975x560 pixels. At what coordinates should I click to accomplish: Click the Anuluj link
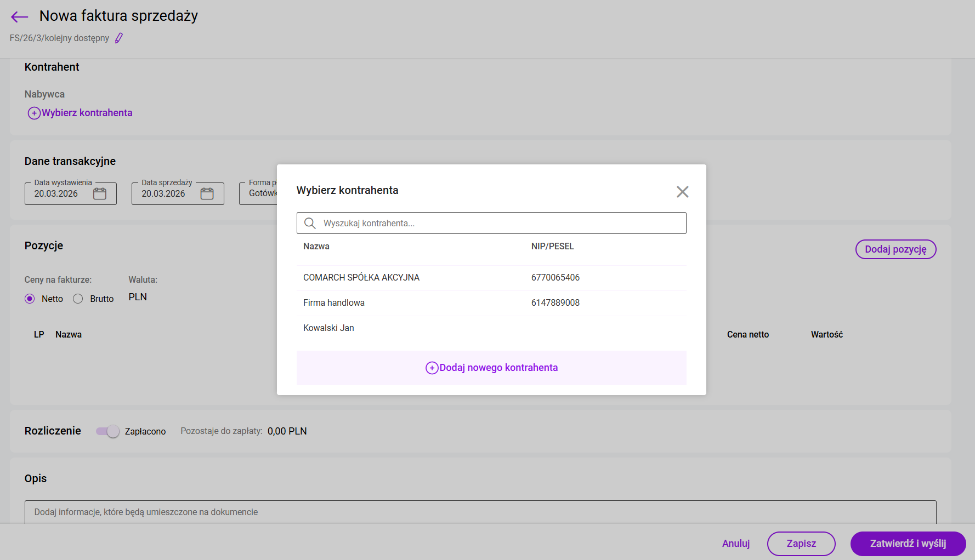click(735, 544)
